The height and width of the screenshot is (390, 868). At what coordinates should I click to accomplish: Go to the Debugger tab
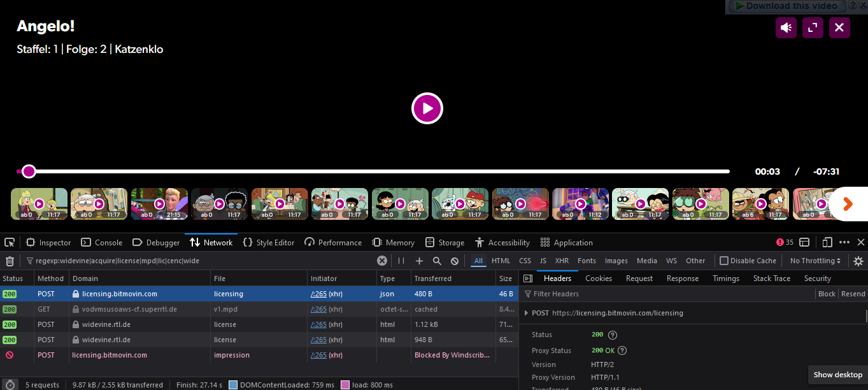[156, 243]
